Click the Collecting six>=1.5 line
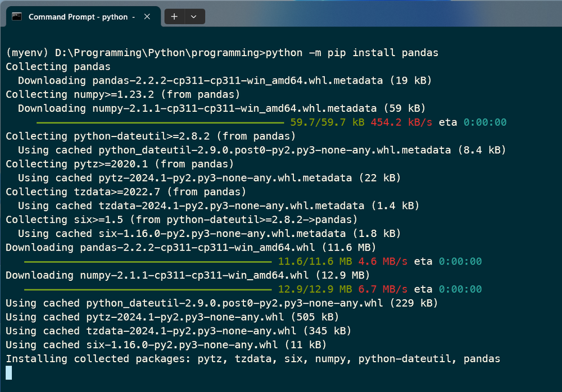Viewport: 562px width, 392px height. click(x=182, y=219)
